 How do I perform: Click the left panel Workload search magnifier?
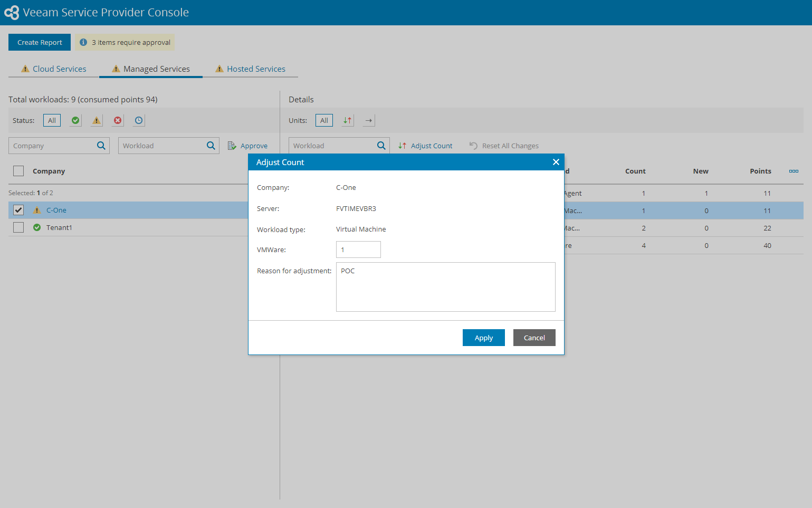coord(211,146)
